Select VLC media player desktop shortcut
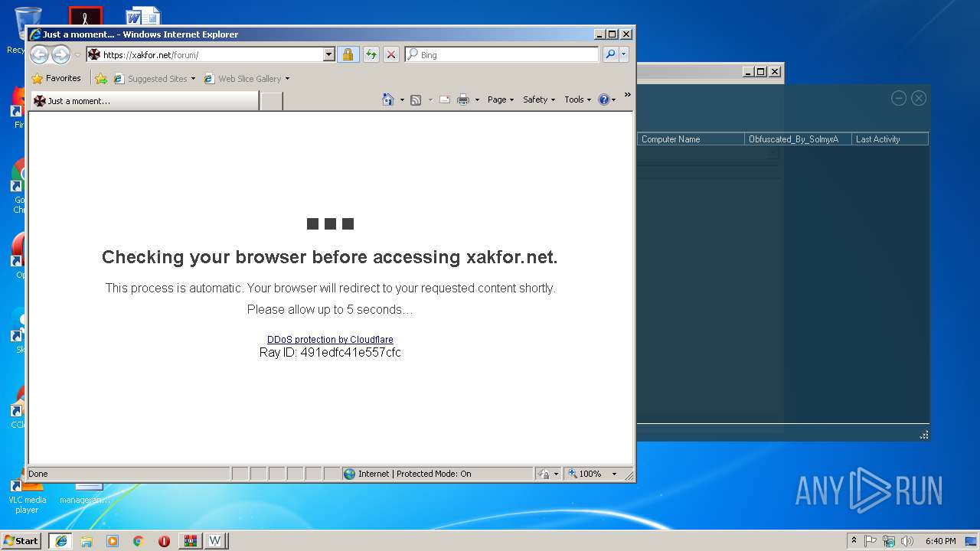This screenshot has height=551, width=980. (x=28, y=496)
